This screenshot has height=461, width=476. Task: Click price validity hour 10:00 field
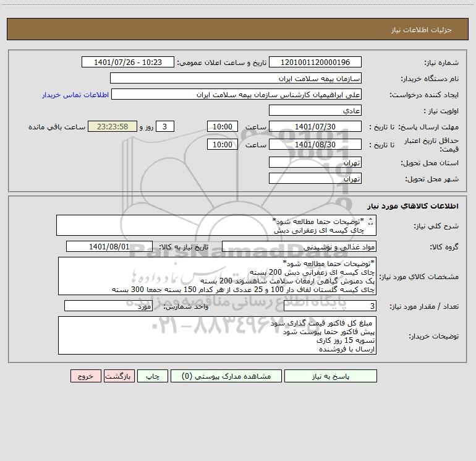click(222, 144)
